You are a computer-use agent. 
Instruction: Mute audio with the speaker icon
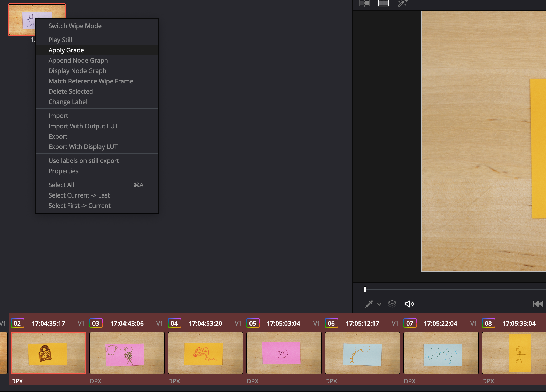coord(409,304)
